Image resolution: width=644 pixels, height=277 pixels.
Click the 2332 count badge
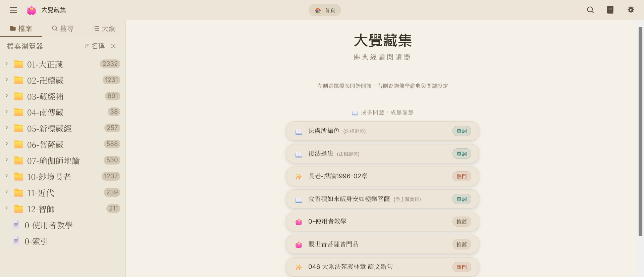(110, 63)
